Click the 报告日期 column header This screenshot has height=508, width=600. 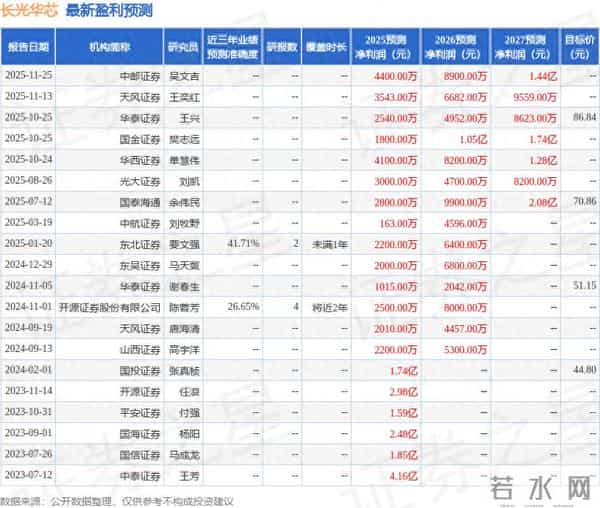click(x=28, y=47)
